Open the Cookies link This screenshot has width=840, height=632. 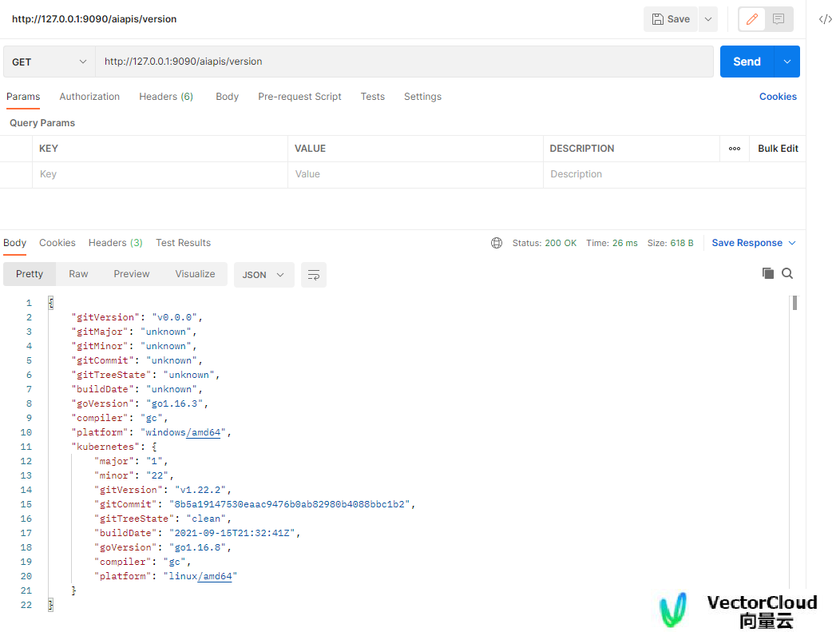point(778,97)
